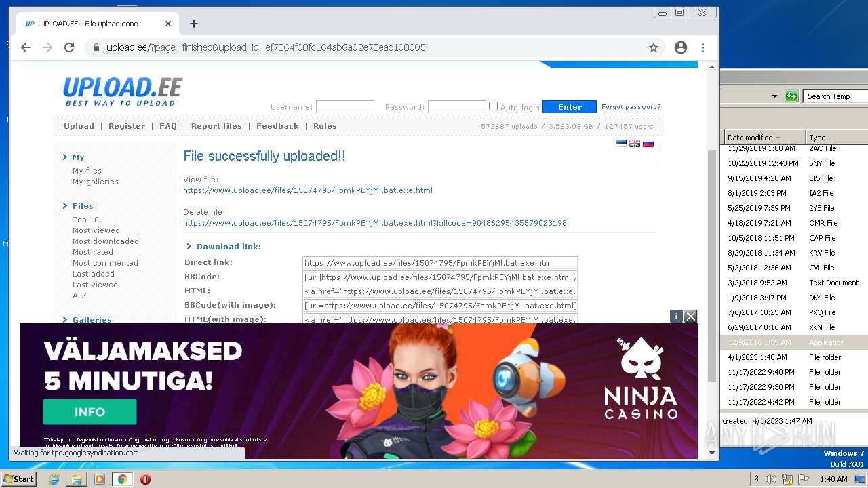Click the taskbar clock 1:48 AM
Image resolution: width=868 pixels, height=488 pixels.
[x=833, y=479]
